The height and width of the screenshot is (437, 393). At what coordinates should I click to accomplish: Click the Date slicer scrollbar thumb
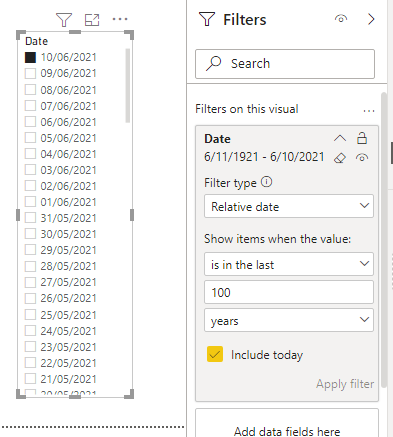127,86
